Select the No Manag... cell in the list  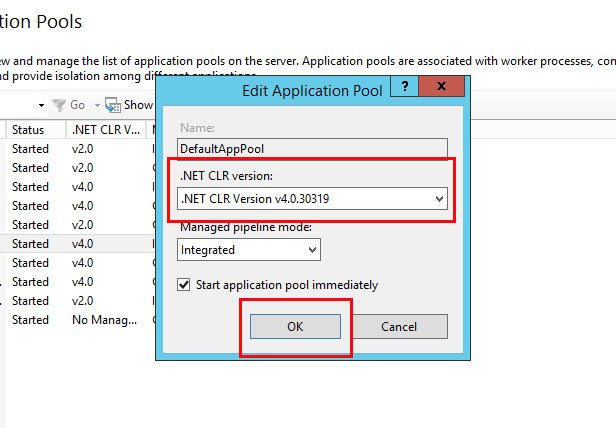(x=104, y=320)
